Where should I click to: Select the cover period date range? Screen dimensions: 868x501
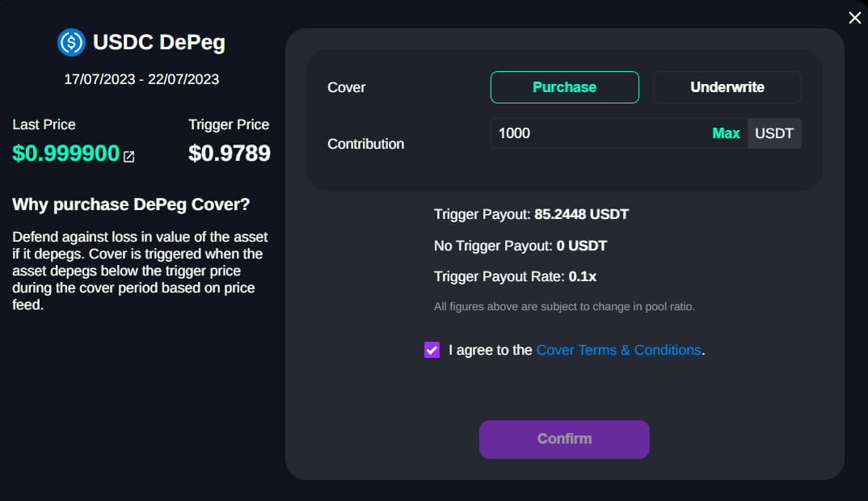141,79
